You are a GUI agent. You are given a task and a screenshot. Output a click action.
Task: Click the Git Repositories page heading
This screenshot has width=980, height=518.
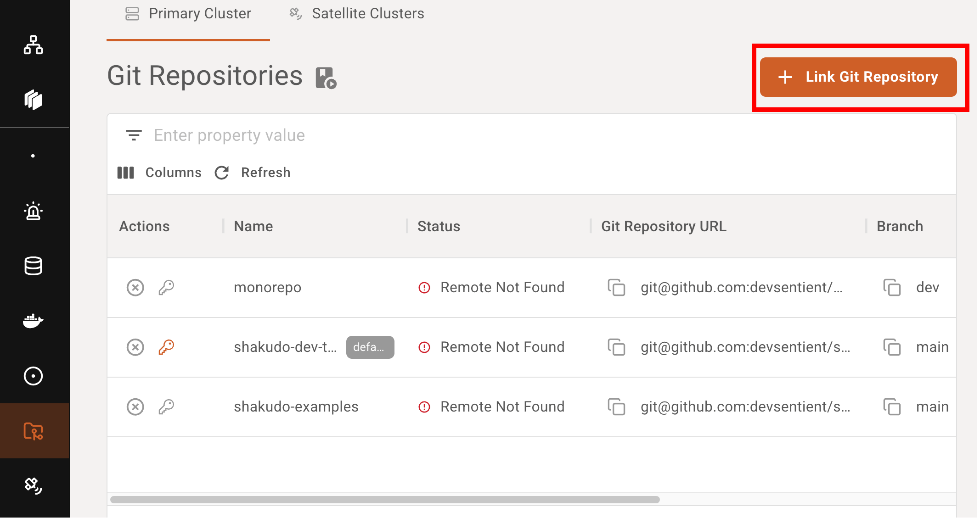[x=205, y=76]
